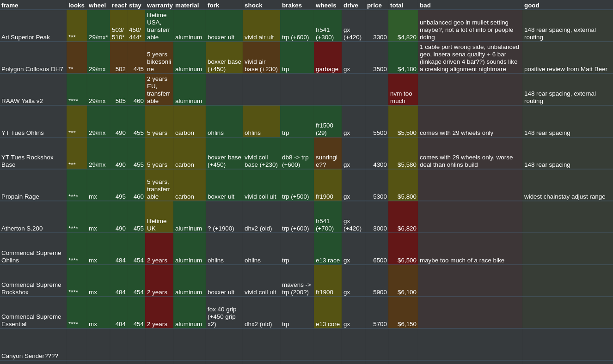The image size is (613, 364).
Task: Select the 'total' header cell
Action: click(x=403, y=5)
